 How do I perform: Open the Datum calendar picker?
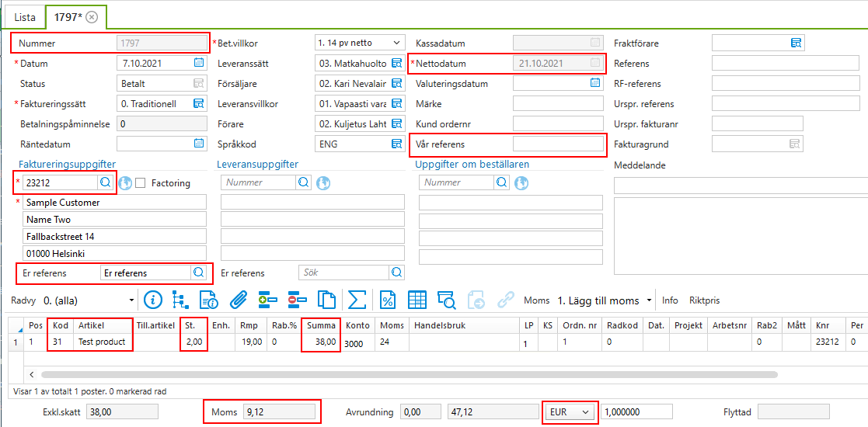point(199,63)
